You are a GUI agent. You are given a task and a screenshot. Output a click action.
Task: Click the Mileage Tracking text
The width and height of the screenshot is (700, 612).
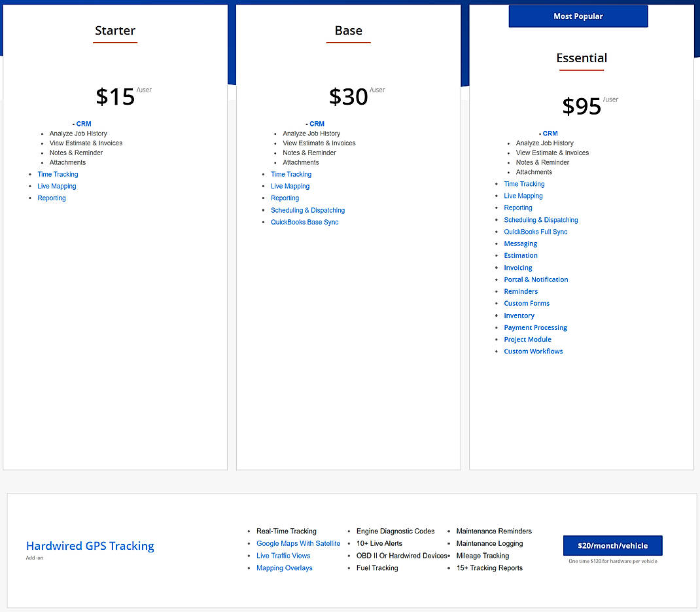(x=483, y=556)
